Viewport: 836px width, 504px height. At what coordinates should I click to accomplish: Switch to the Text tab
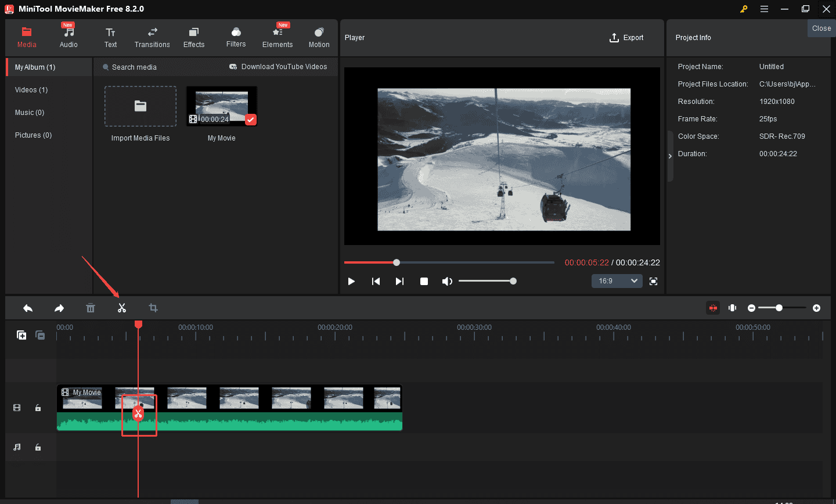[110, 38]
